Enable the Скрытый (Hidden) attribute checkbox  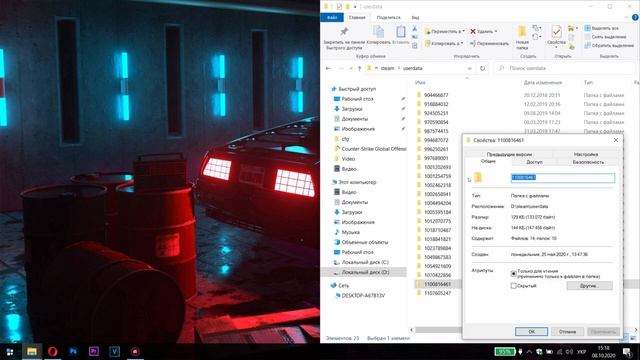coord(513,286)
